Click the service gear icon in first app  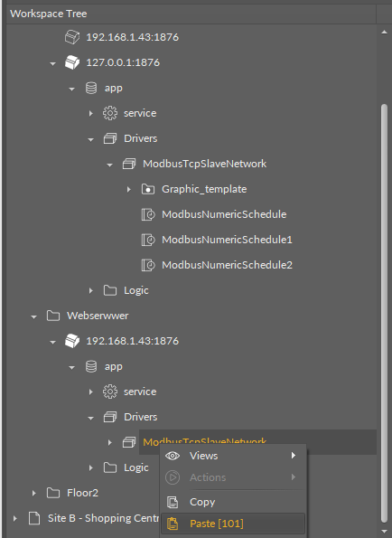coord(110,113)
